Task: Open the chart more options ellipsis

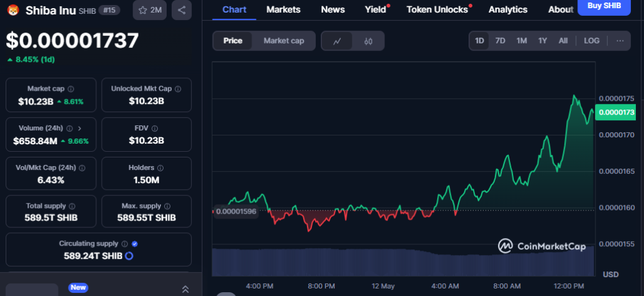Action: (x=620, y=41)
